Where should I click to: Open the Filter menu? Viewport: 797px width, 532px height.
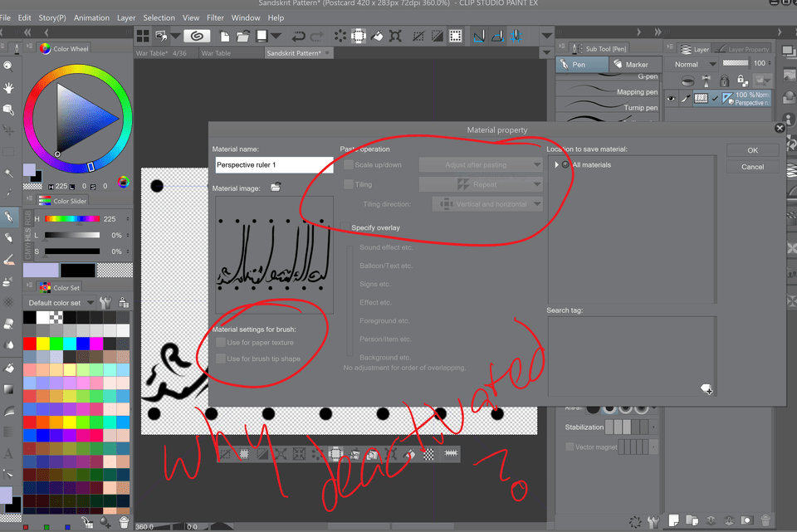pos(215,17)
